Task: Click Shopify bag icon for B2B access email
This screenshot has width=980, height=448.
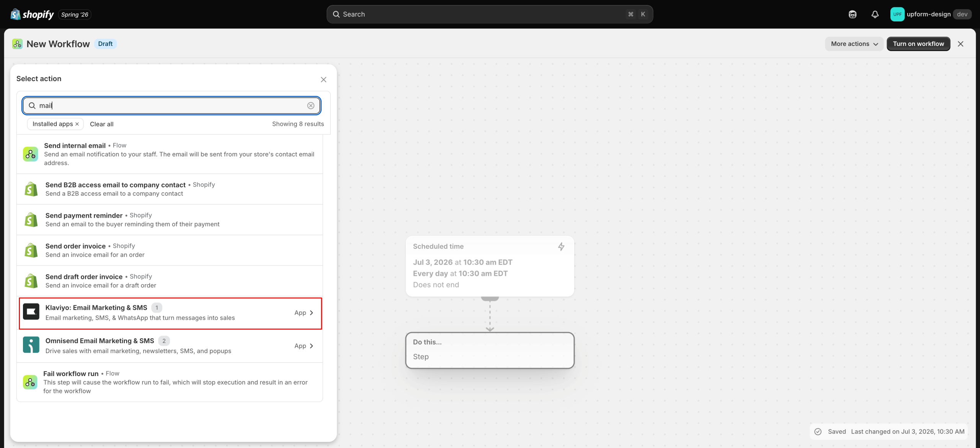Action: tap(31, 189)
